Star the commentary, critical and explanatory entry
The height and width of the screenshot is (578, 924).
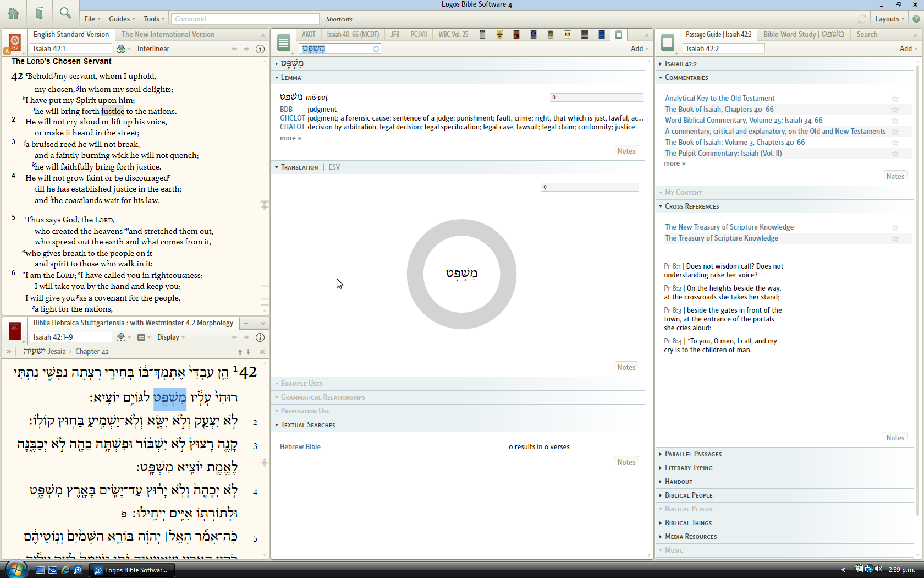coord(895,132)
